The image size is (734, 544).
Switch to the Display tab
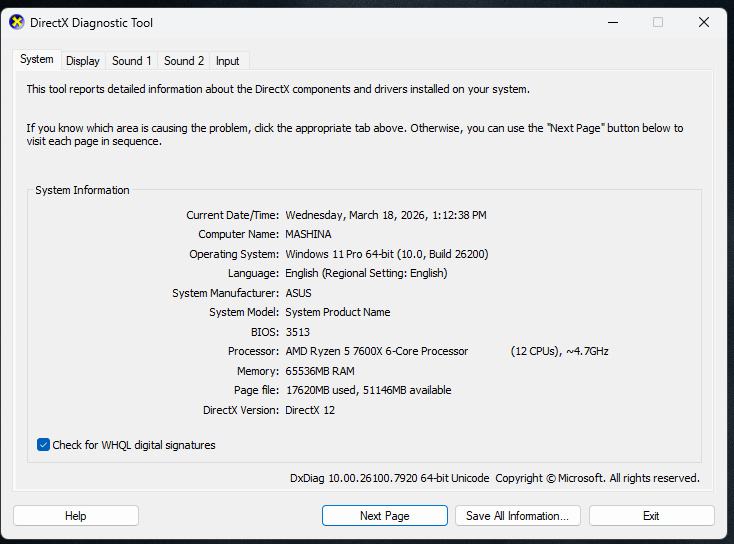click(x=83, y=61)
